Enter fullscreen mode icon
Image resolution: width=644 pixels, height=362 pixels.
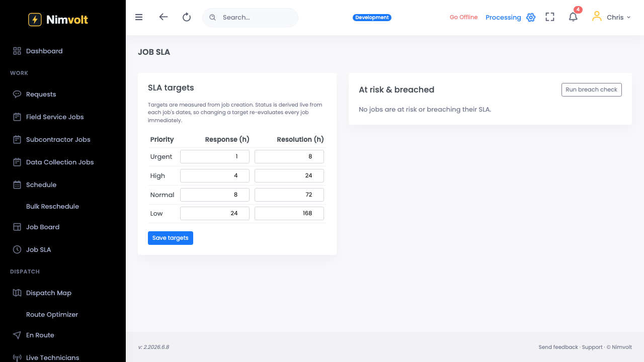tap(550, 17)
